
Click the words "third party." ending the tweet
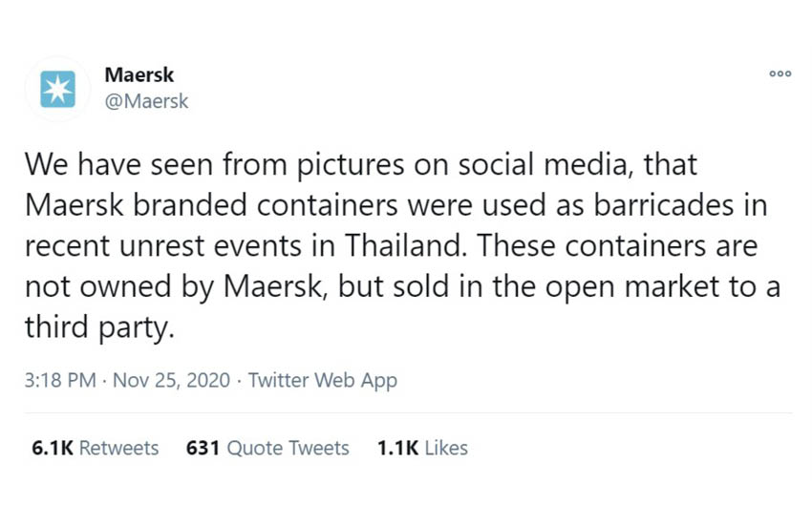[x=98, y=327]
